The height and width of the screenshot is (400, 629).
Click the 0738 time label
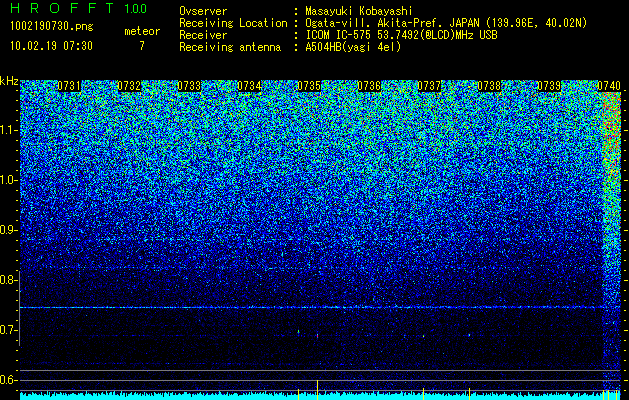point(489,86)
